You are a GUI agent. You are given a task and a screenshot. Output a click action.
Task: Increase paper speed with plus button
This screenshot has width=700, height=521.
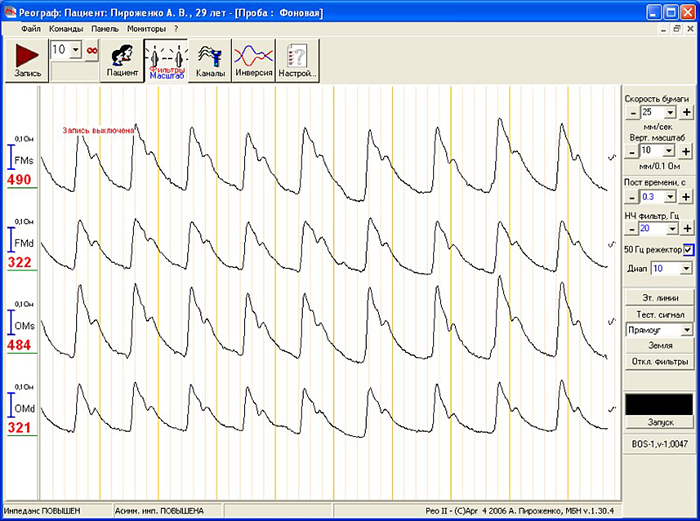(x=687, y=113)
